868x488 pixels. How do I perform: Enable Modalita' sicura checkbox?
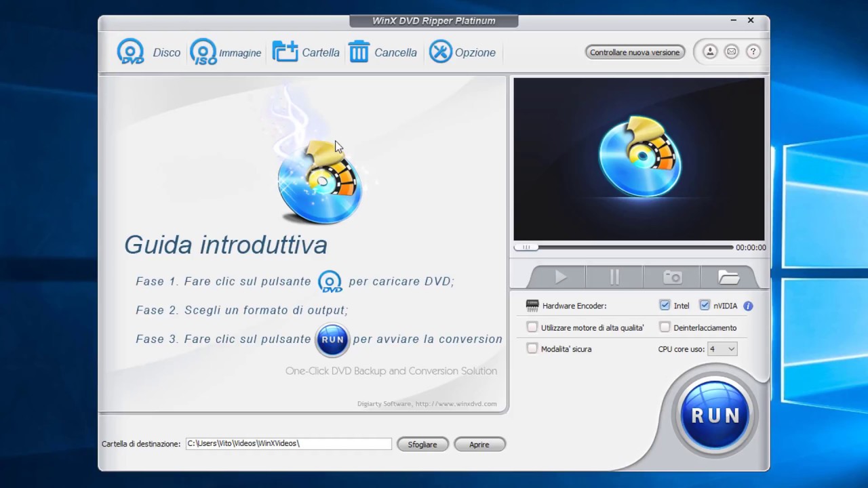tap(532, 349)
